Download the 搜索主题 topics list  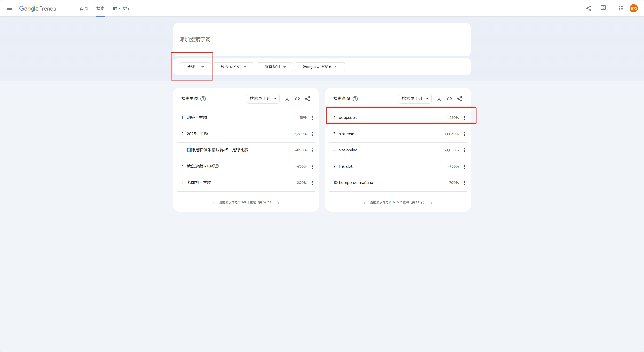287,99
